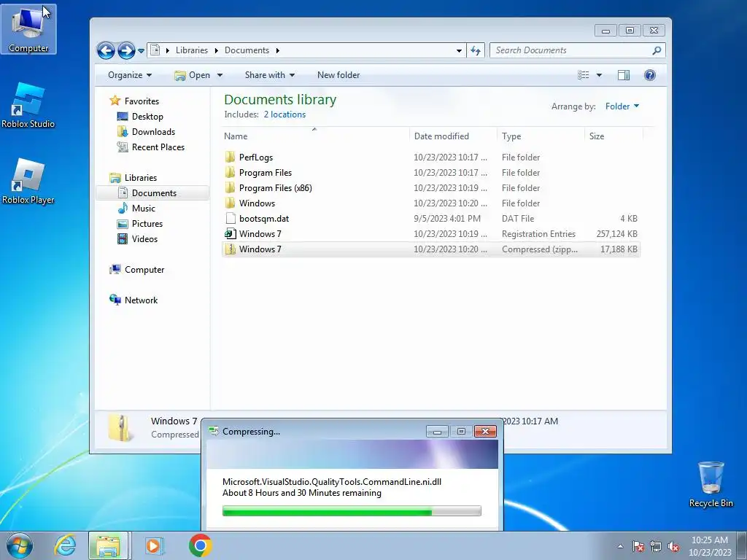Click Windows Explorer taskbar button
The width and height of the screenshot is (747, 560).
(x=108, y=545)
